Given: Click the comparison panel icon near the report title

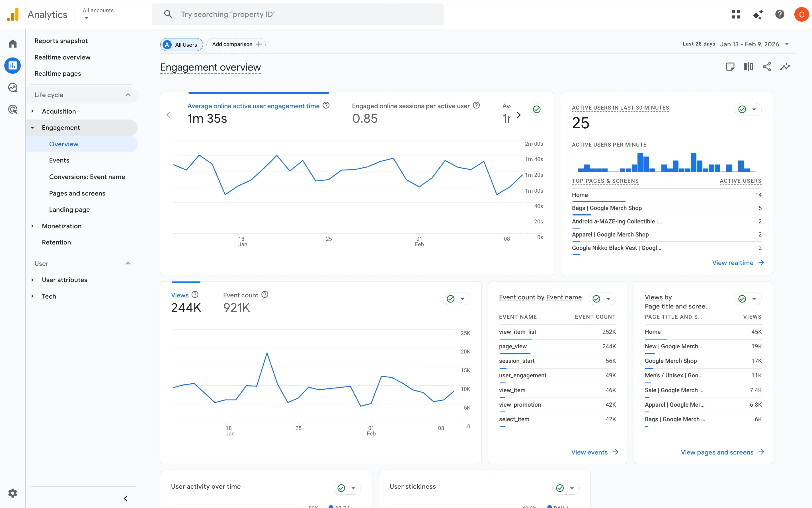Looking at the screenshot, I should (748, 66).
